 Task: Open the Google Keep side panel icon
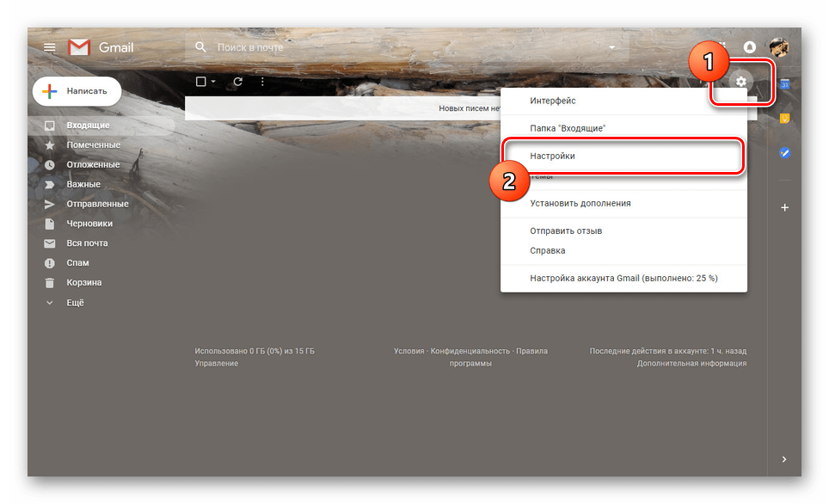coord(784,119)
